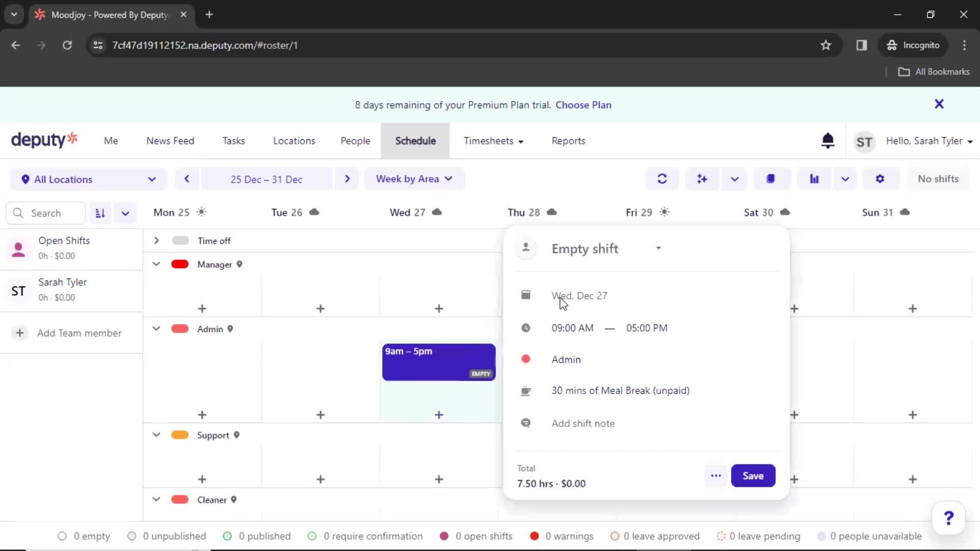980x551 pixels.
Task: Click the ellipsis menu icon in shift popup
Action: click(716, 475)
